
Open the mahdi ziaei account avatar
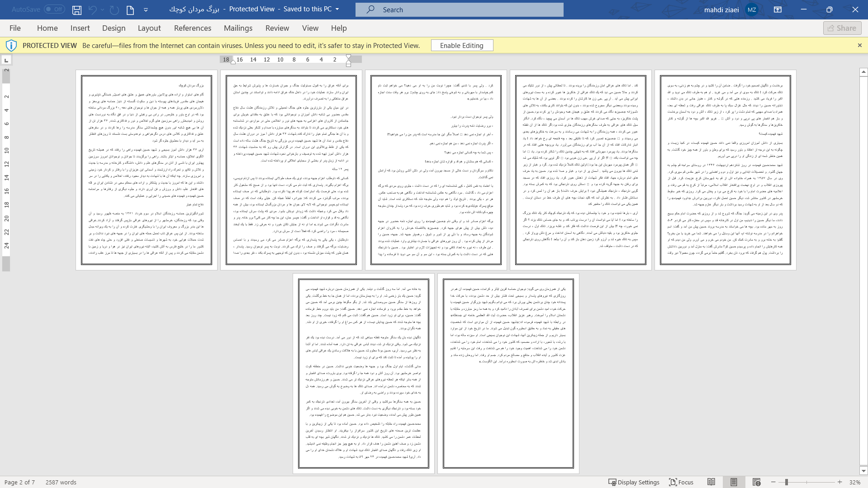752,9
